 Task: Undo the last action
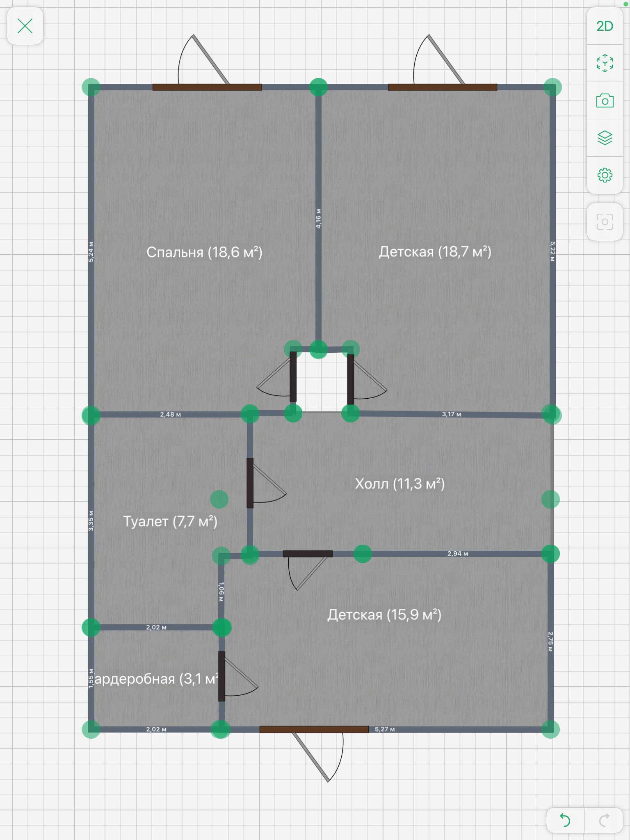pos(565,820)
